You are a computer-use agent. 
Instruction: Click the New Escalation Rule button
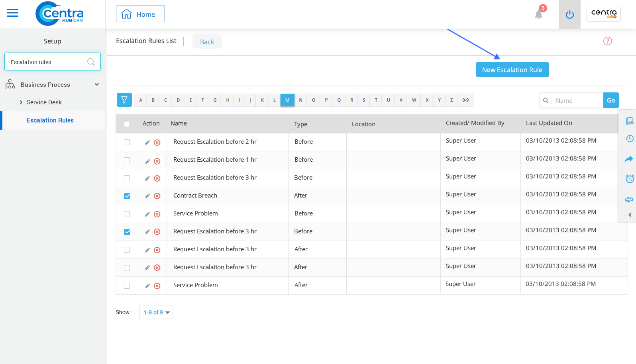click(512, 70)
